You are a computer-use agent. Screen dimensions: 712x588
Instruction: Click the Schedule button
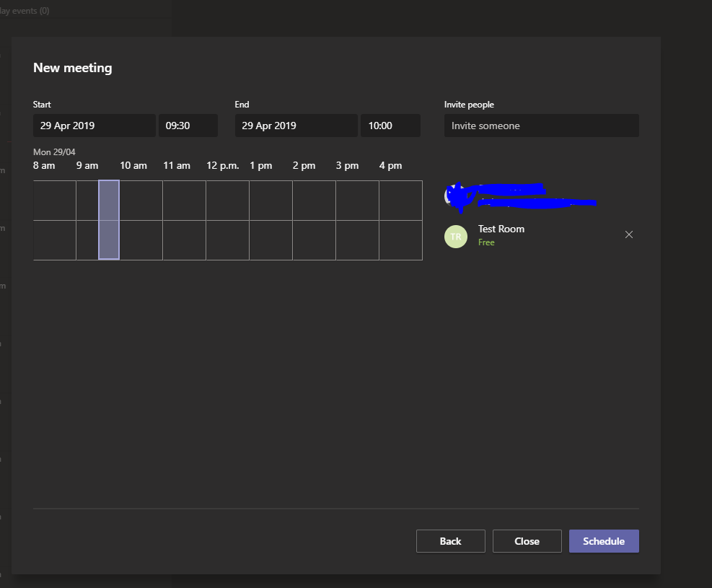pyautogui.click(x=604, y=541)
